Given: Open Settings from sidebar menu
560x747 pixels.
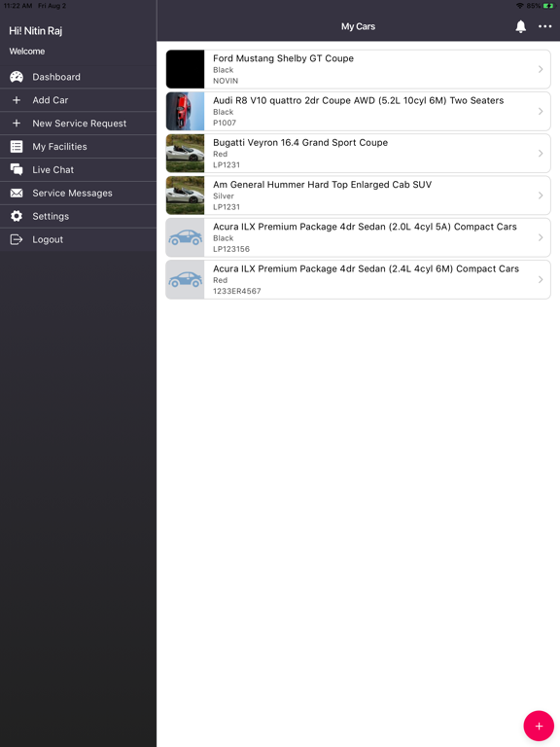Looking at the screenshot, I should coord(78,216).
